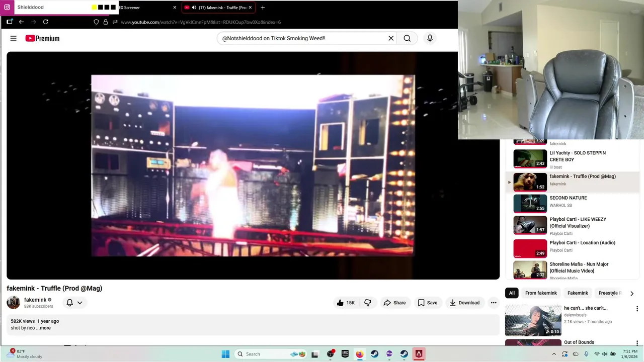Click the taskbar Search box

[272, 354]
